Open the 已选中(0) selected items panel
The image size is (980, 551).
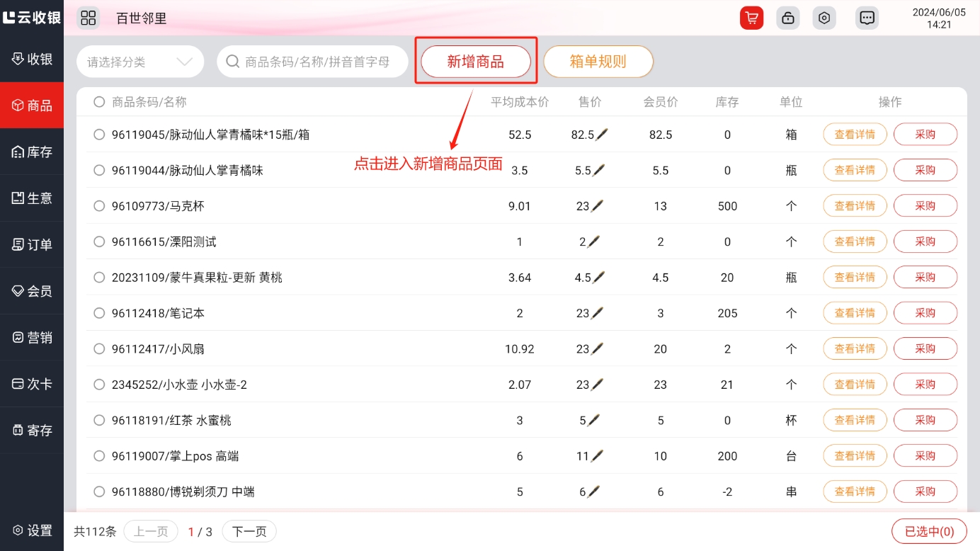[929, 531]
